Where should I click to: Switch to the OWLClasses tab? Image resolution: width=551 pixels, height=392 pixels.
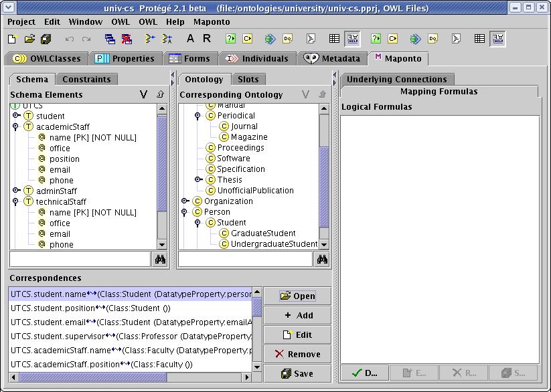[46, 59]
